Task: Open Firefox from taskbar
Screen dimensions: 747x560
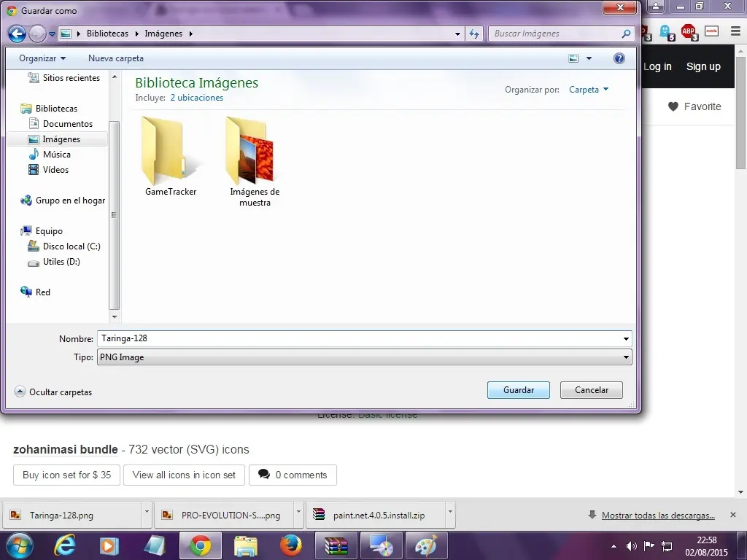Action: click(290, 545)
